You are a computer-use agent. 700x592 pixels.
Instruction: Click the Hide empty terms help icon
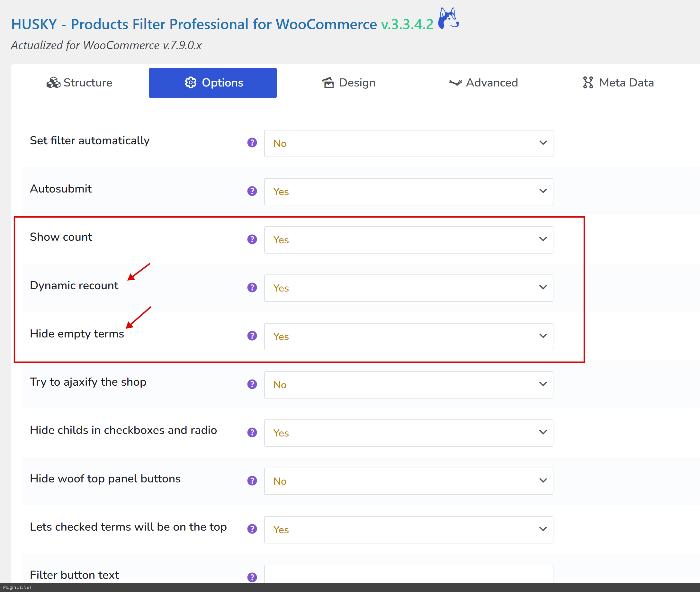tap(252, 336)
